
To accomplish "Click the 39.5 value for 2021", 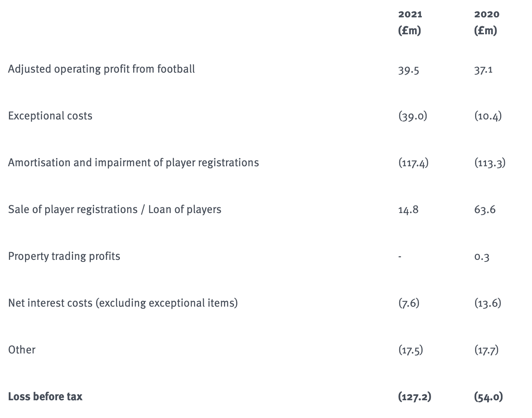I will pos(408,70).
